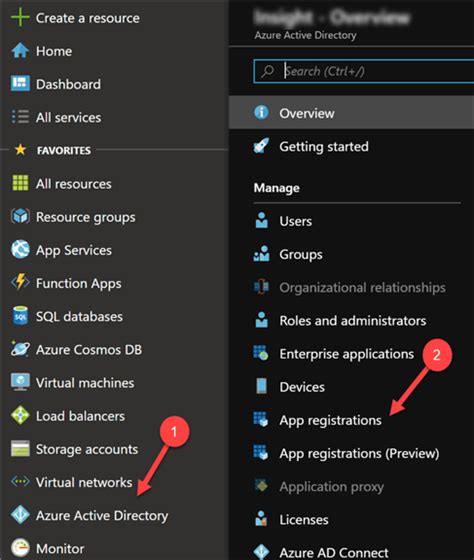Viewport: 474px width, 560px height.
Task: Open the Home house icon
Action: [20, 51]
